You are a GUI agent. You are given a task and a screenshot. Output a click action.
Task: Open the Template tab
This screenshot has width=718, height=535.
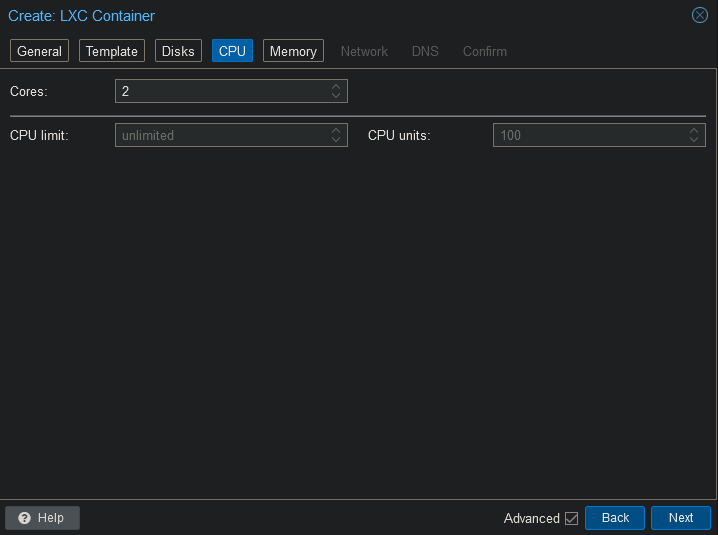111,51
